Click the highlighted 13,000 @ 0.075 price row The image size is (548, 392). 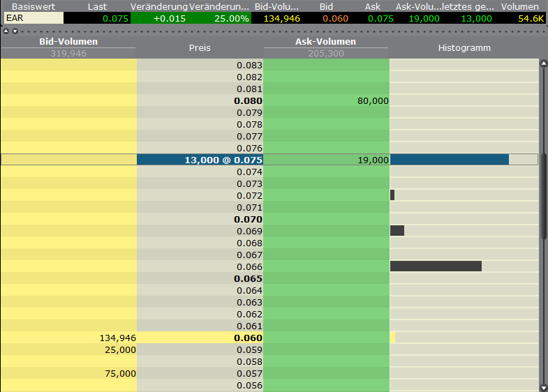200,160
